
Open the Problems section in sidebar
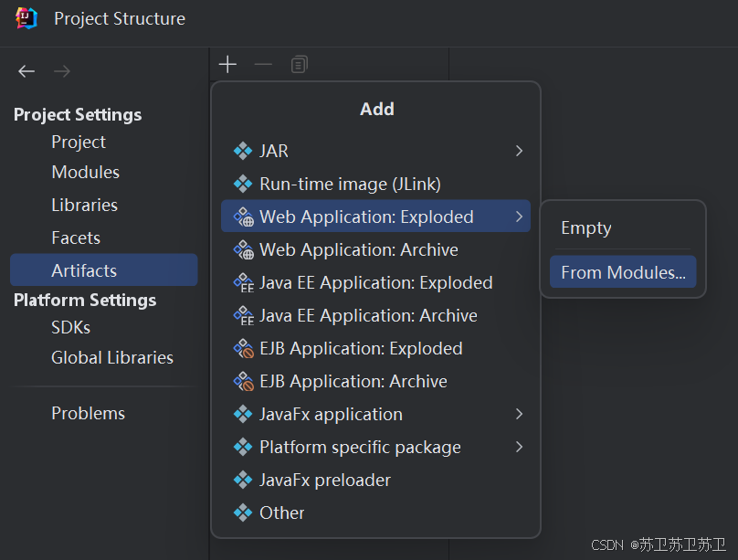coord(88,413)
